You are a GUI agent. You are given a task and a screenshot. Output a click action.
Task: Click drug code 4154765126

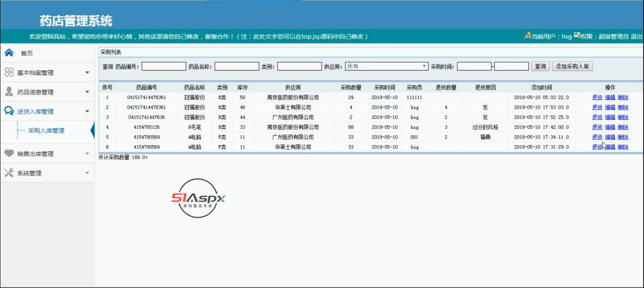tap(146, 127)
